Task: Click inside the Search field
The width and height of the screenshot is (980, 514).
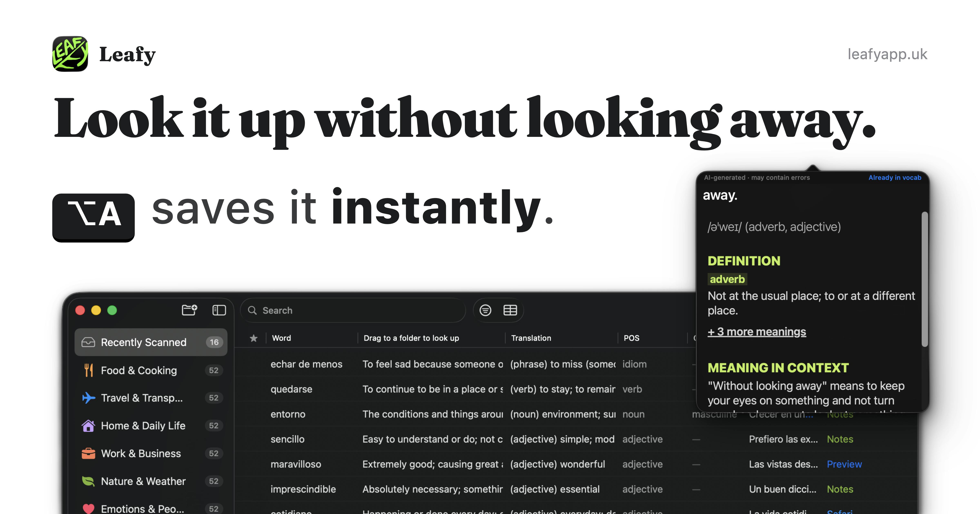Action: coord(353,310)
